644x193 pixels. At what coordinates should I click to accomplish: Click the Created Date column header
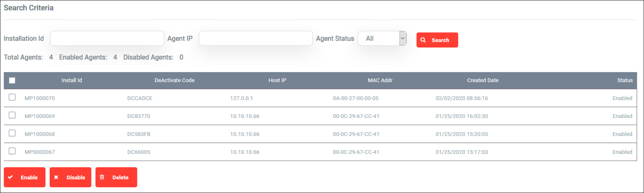point(483,80)
